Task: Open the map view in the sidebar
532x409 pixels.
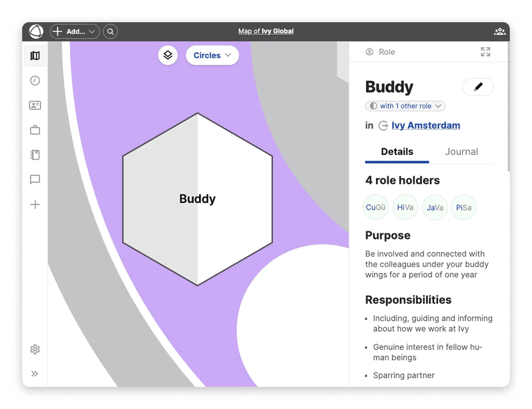Action: pyautogui.click(x=35, y=55)
